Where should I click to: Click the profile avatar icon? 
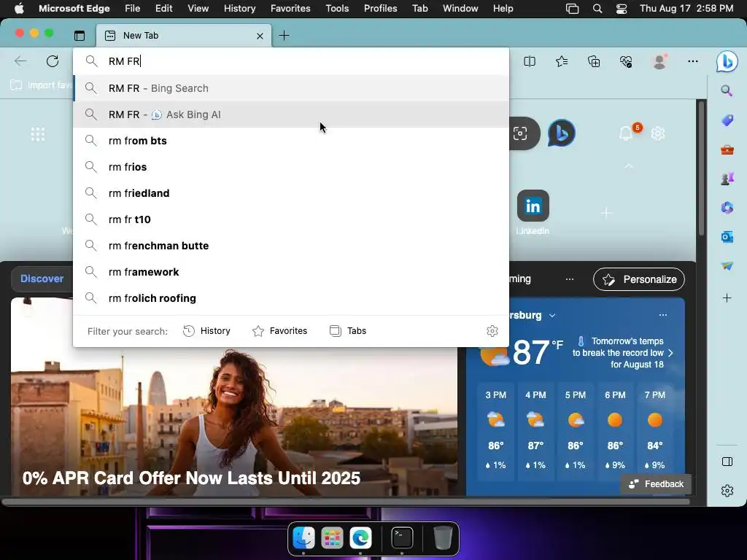(x=659, y=61)
